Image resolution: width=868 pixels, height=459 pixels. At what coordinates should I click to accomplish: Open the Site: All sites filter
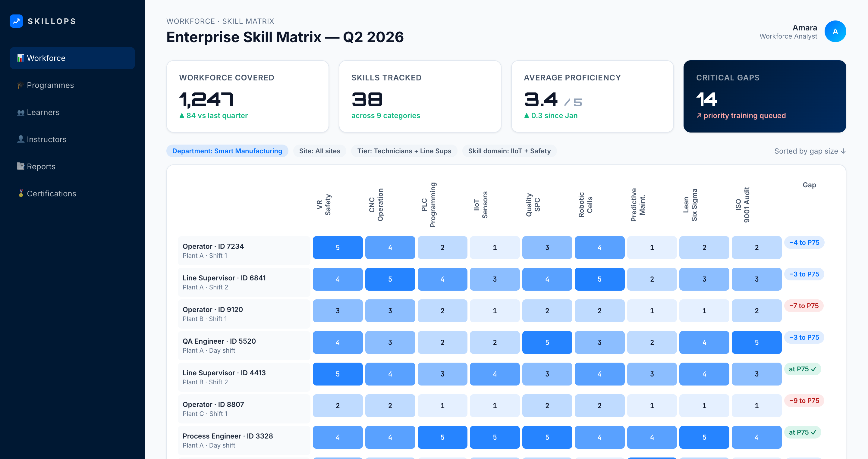(319, 151)
